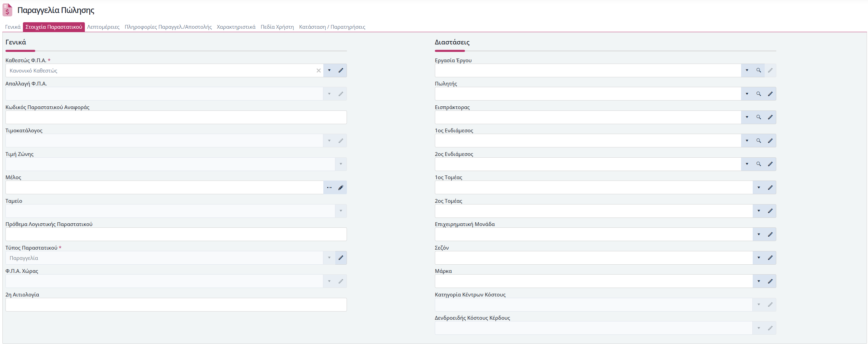Edit the Τύπος Παραστατικού pencil icon
Screen dimensions: 868x344
(341, 258)
